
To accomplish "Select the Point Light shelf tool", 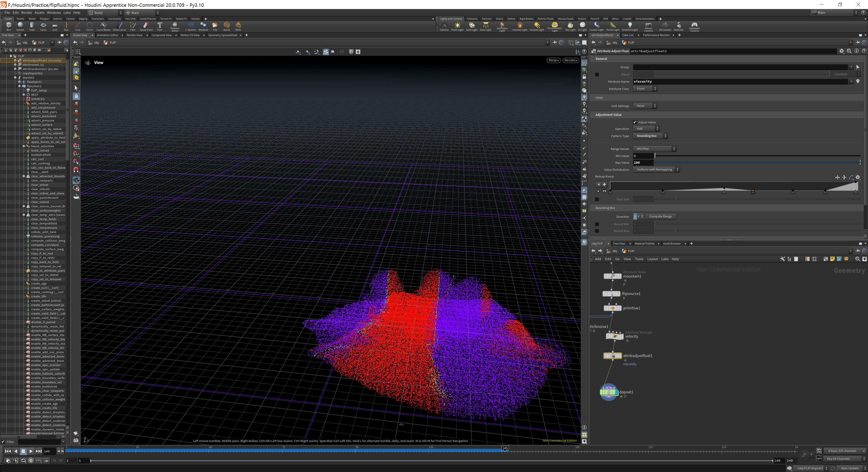I will pos(457,25).
